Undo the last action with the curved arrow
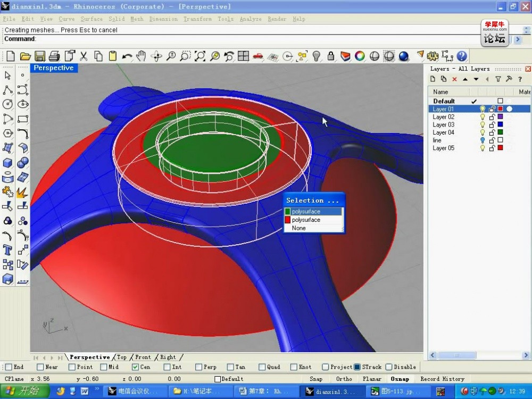532x399 pixels. 127,56
